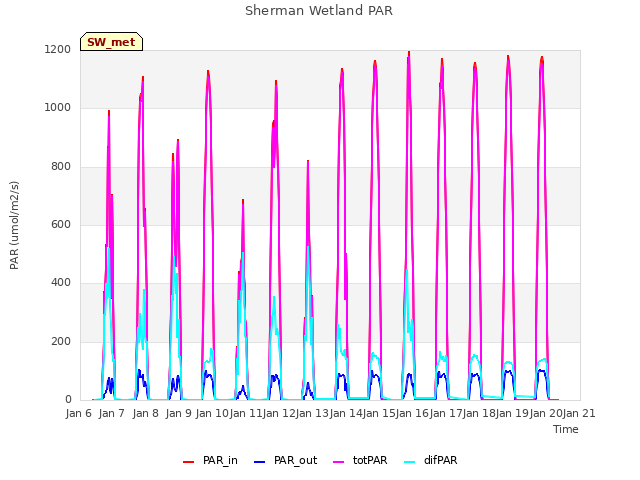The width and height of the screenshot is (640, 480).
Task: Click the 600 y-axis tick label
Action: [x=61, y=224]
